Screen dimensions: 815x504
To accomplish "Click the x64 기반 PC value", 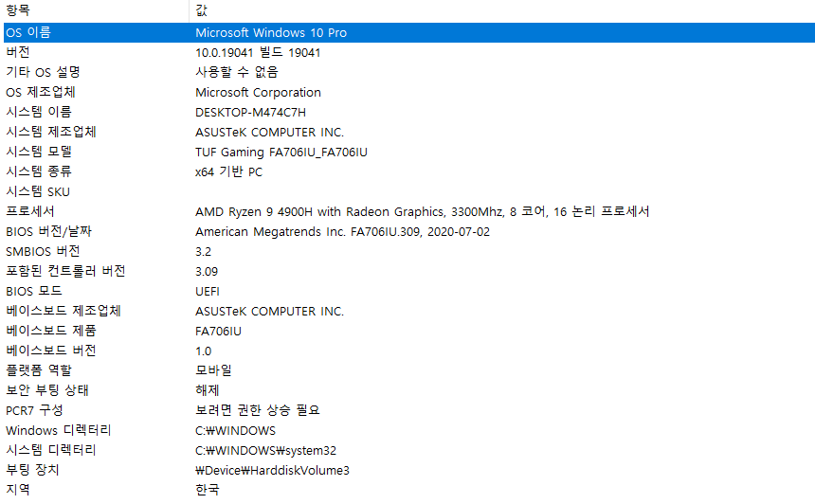I will pyautogui.click(x=229, y=172).
